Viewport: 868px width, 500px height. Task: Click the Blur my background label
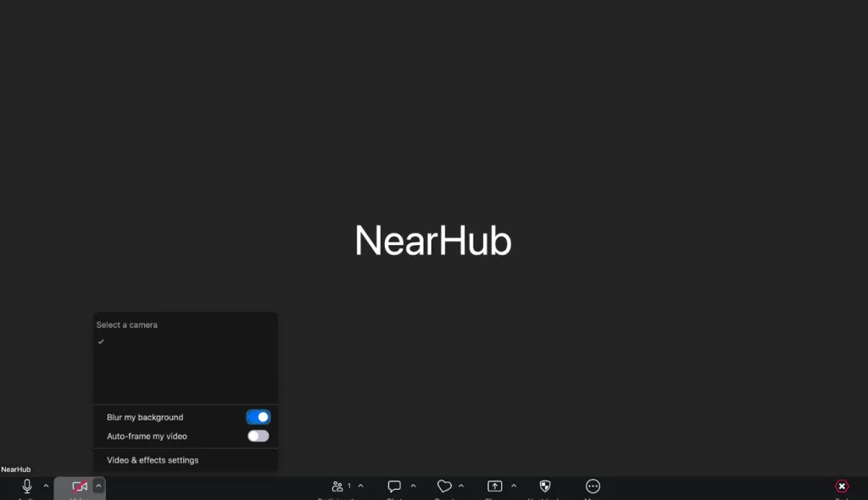point(145,417)
